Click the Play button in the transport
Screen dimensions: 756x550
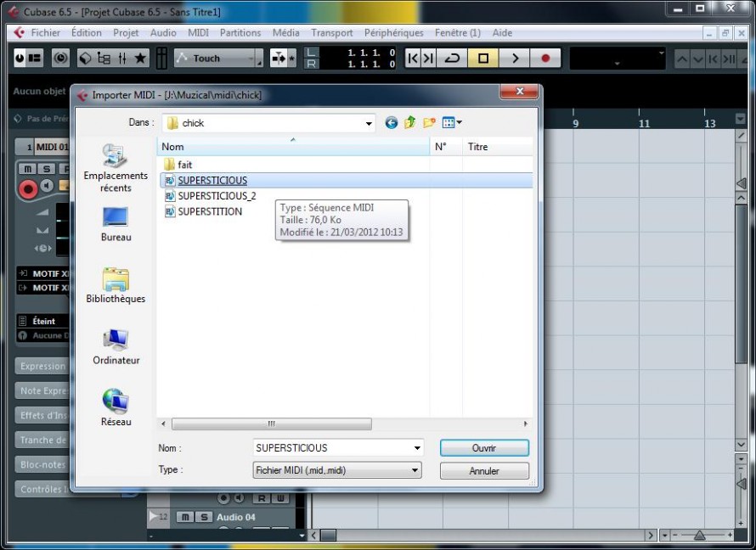pyautogui.click(x=514, y=59)
